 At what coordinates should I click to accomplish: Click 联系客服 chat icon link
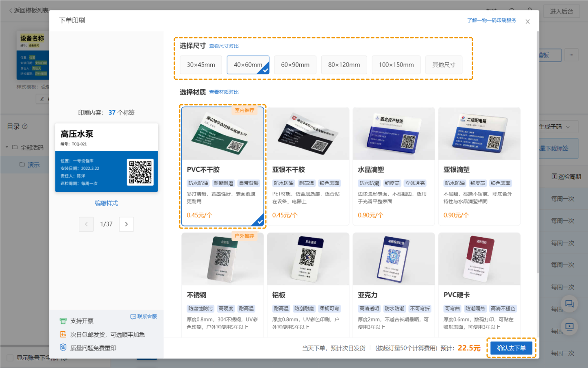144,316
